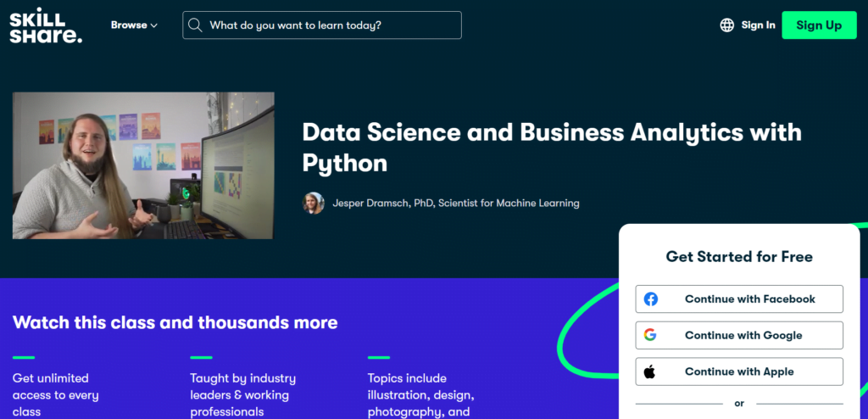
Task: Play the class preview video thumbnail
Action: pos(143,165)
